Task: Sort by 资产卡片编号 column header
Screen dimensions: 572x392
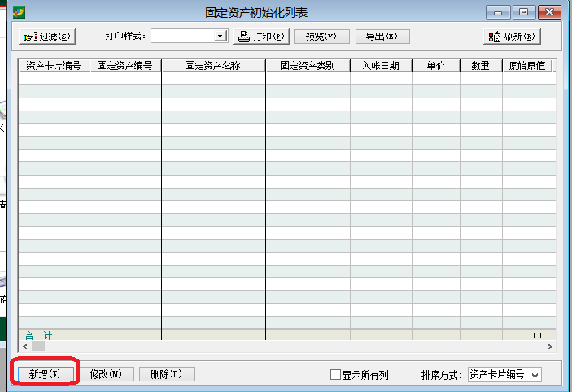Action: (54, 66)
